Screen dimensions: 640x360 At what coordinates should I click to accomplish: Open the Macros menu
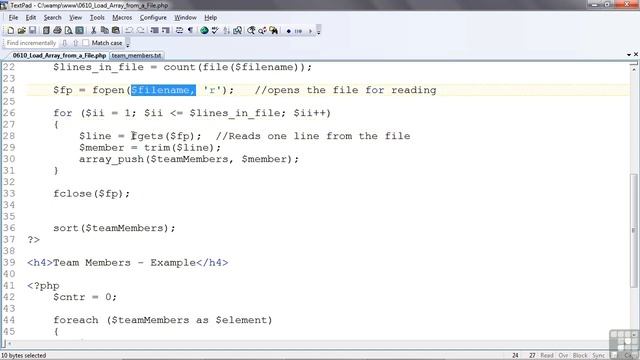pos(122,18)
